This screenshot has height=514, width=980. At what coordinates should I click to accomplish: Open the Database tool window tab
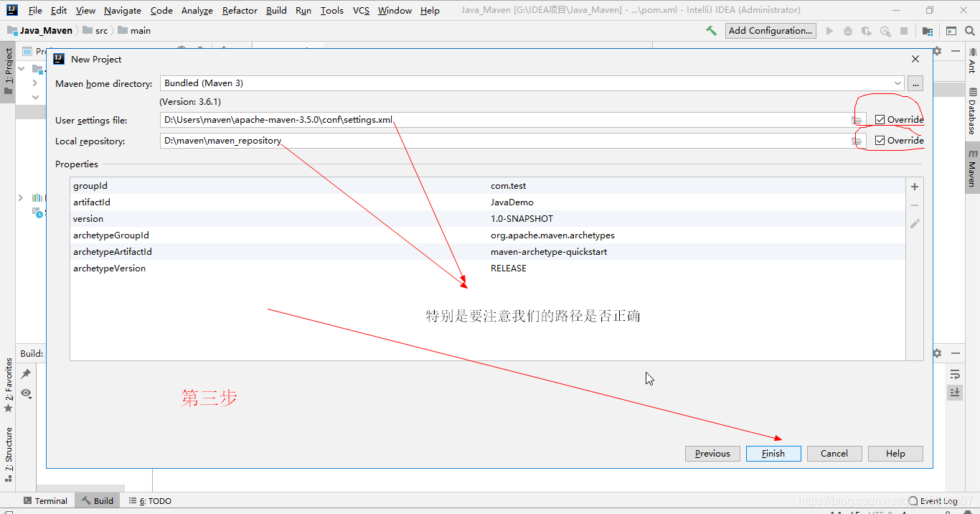click(x=972, y=111)
